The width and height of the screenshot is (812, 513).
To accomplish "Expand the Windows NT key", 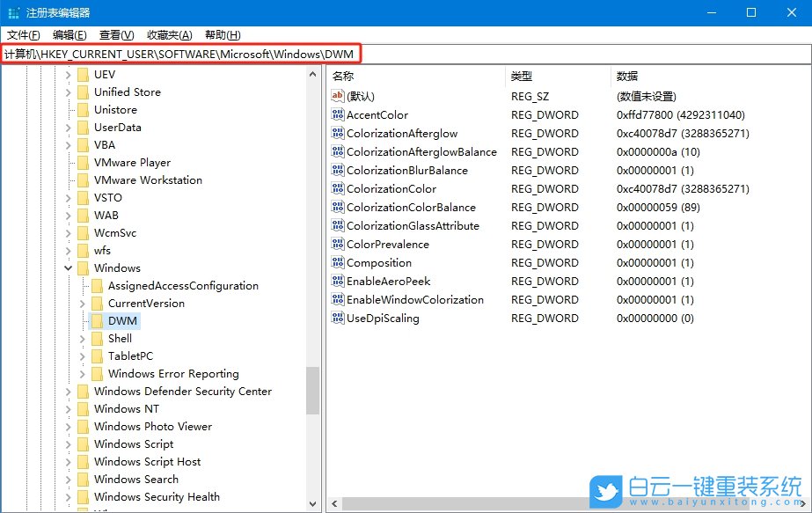I will tap(67, 408).
